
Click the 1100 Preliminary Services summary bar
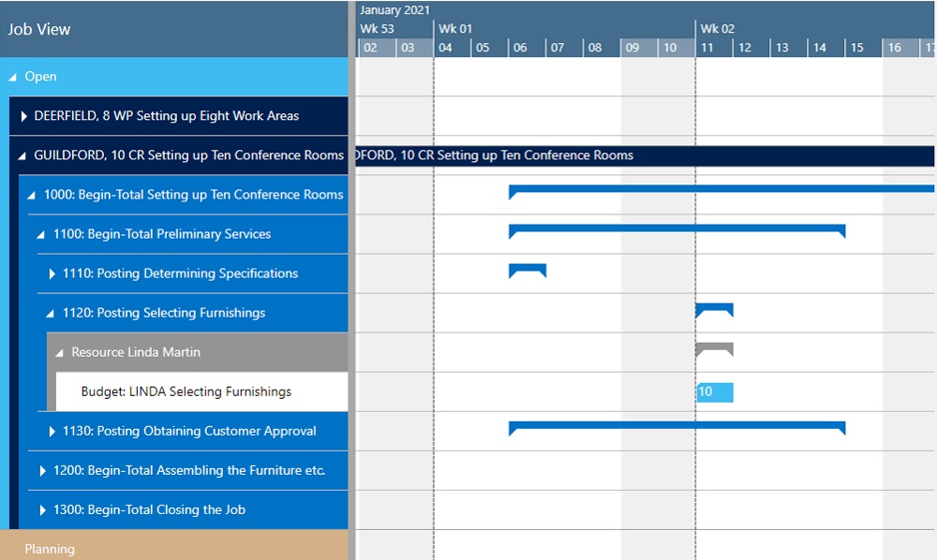677,230
